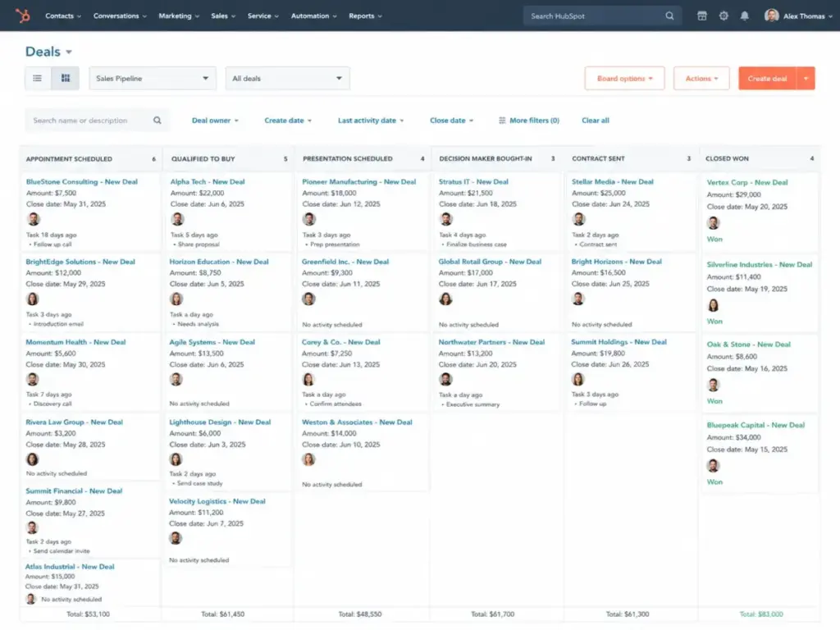Open Oak & Stone - New Deal

tap(748, 345)
